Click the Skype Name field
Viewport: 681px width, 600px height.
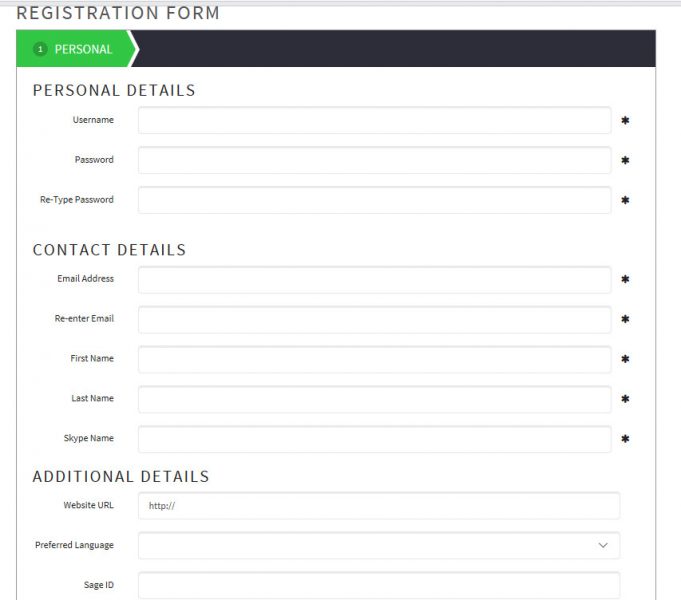point(375,439)
